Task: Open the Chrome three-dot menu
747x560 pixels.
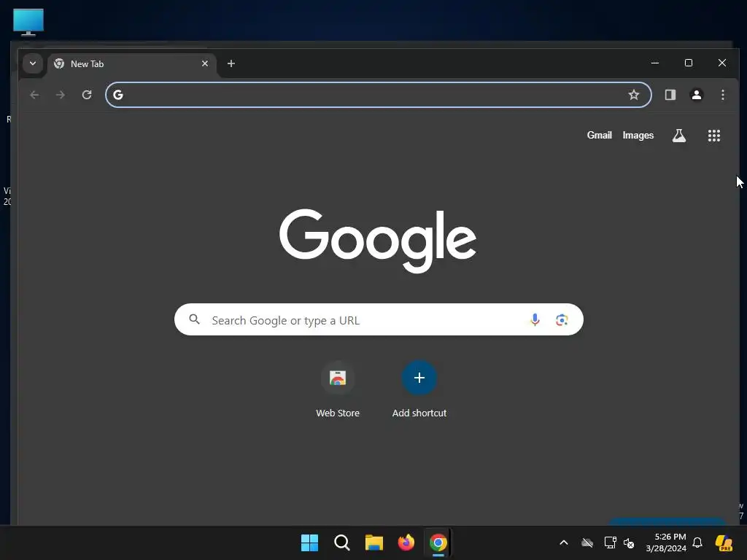Action: pos(723,95)
